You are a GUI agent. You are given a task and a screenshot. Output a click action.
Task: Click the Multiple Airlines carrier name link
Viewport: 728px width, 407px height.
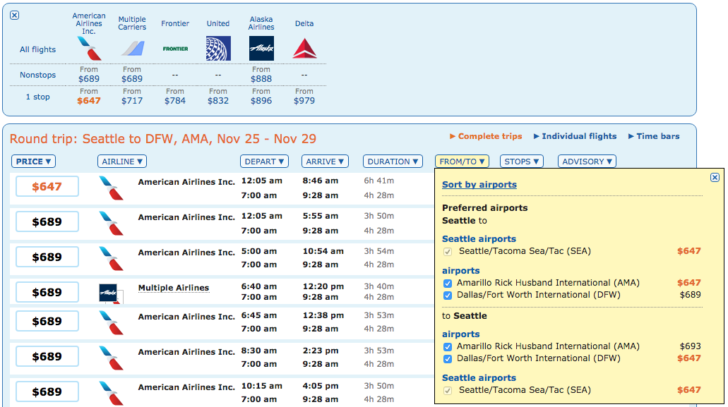coord(174,288)
